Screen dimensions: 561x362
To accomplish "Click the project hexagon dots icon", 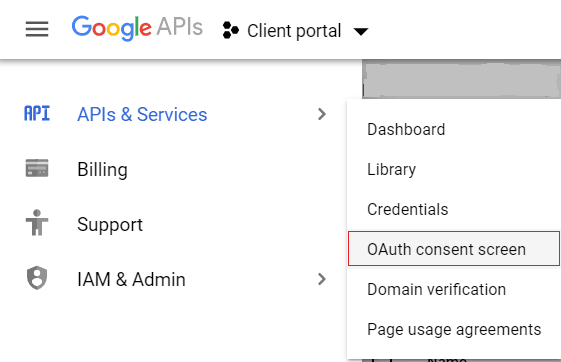I will 230,30.
